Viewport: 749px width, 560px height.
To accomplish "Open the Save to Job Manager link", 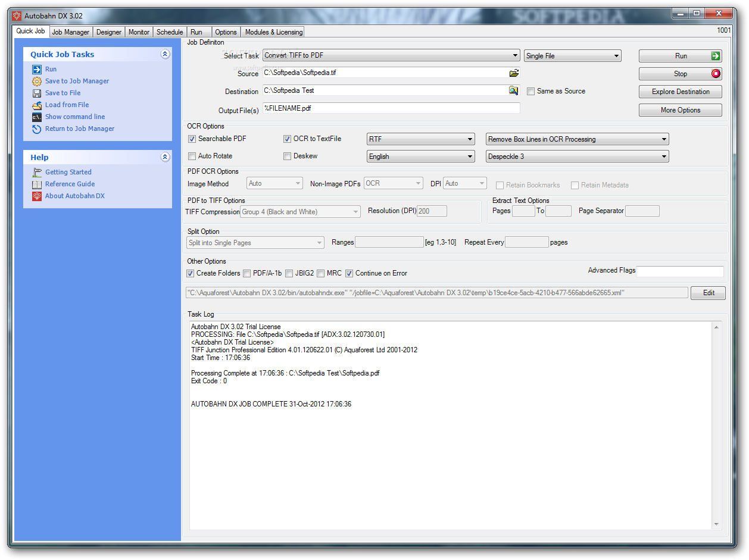I will coord(77,81).
